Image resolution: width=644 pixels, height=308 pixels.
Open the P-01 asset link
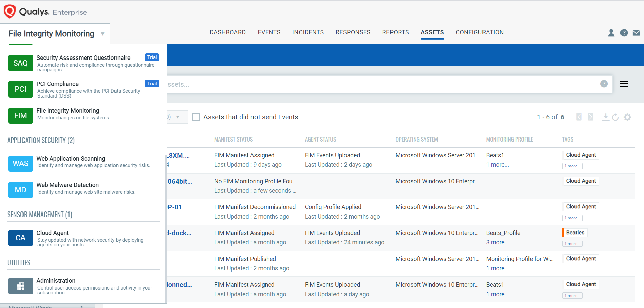(175, 207)
